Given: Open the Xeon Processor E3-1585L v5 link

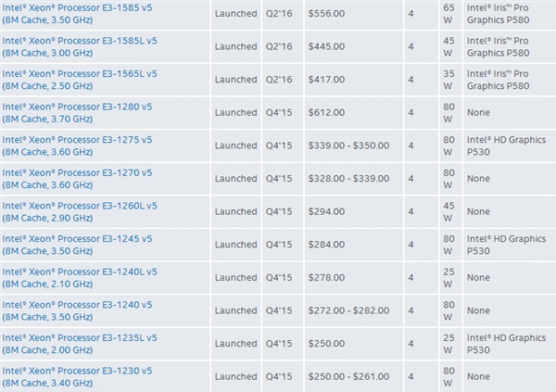Looking at the screenshot, I should (80, 47).
